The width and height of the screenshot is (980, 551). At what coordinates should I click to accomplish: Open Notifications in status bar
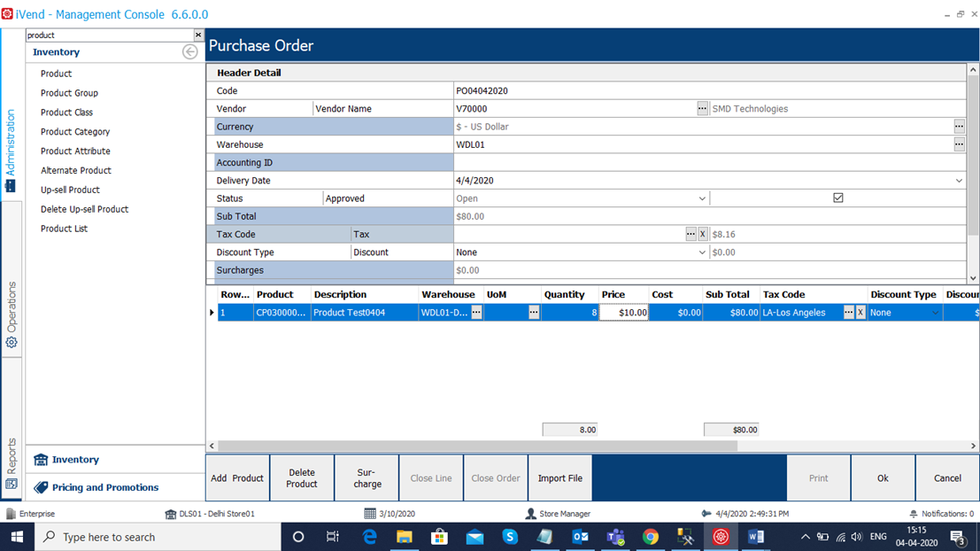pyautogui.click(x=941, y=514)
